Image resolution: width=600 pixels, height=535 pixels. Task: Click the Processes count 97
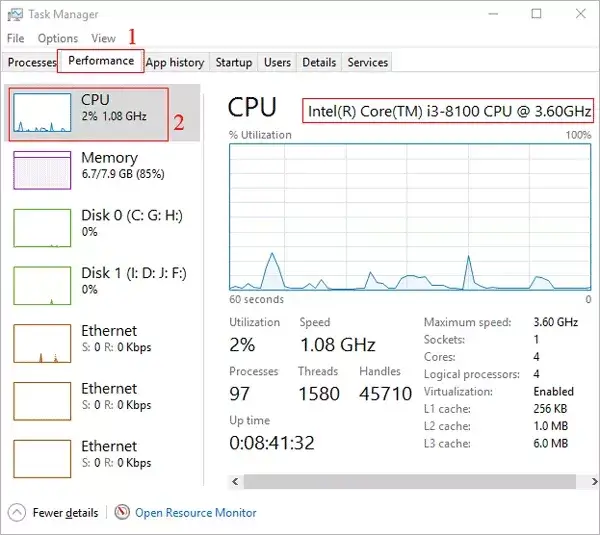239,393
